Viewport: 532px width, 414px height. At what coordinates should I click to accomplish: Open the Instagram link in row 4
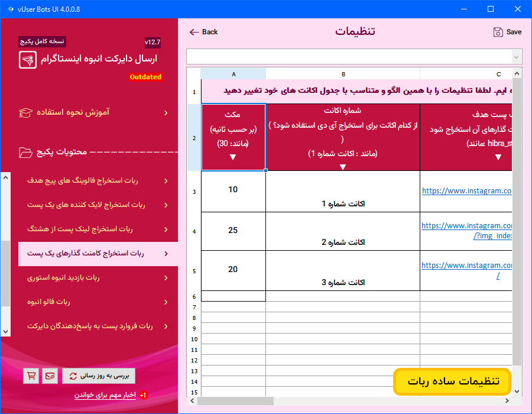pyautogui.click(x=466, y=231)
